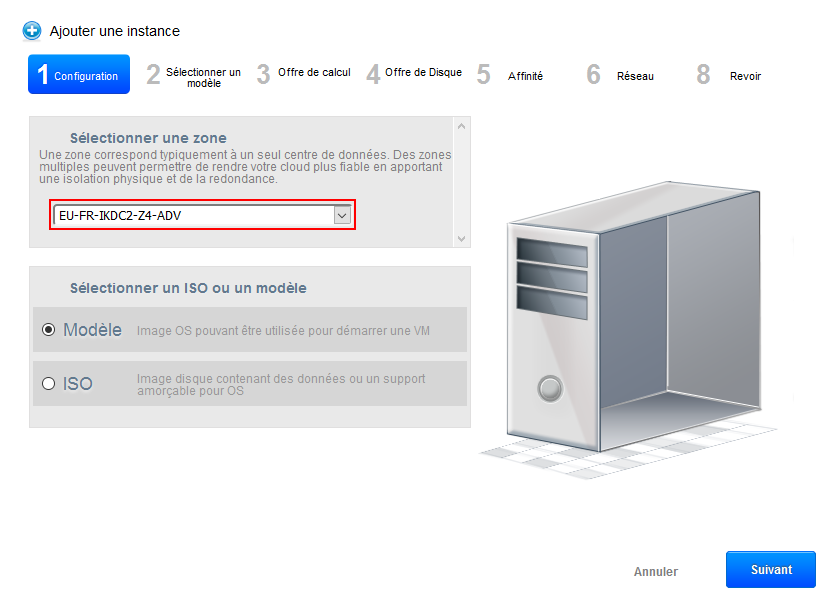The height and width of the screenshot is (597, 825).
Task: Go to step 1 Configuration
Action: click(x=79, y=75)
